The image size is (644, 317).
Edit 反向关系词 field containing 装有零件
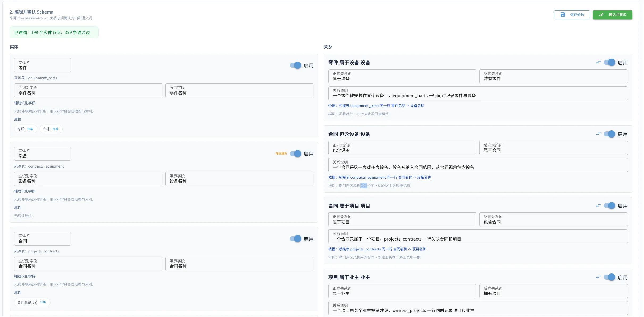554,76
